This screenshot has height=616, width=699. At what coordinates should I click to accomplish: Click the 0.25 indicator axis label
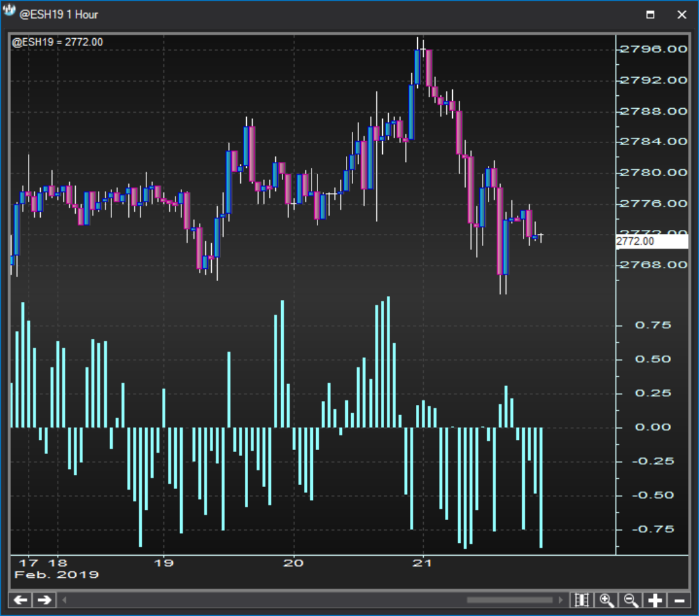pos(653,393)
